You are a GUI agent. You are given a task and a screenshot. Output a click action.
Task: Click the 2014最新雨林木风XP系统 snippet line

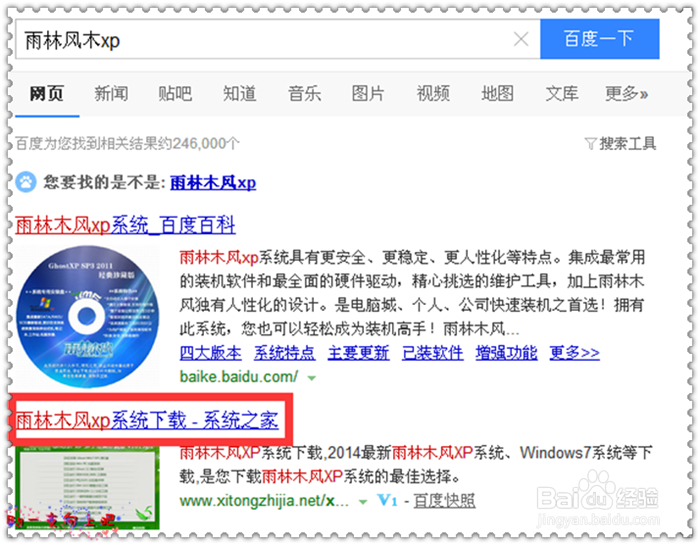[x=416, y=453]
